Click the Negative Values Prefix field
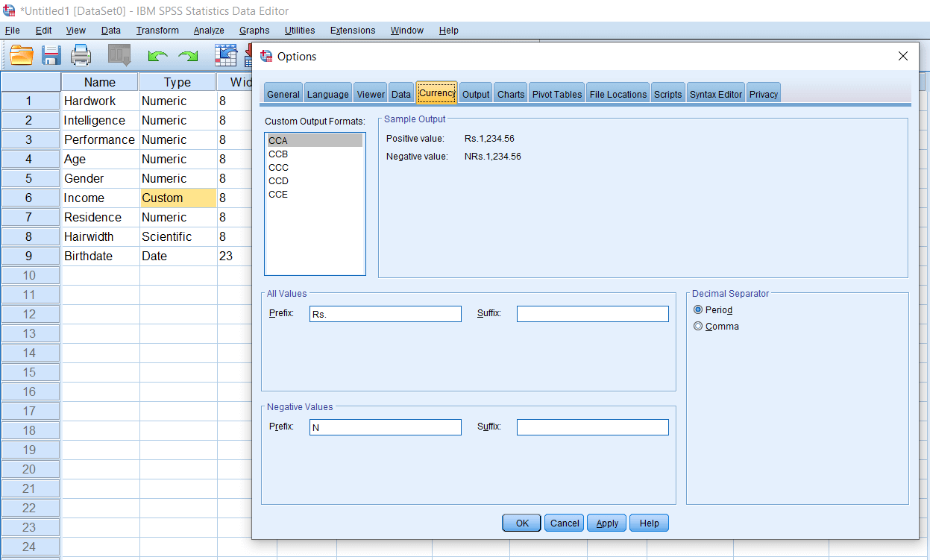Viewport: 930px width, 560px height. [x=385, y=427]
